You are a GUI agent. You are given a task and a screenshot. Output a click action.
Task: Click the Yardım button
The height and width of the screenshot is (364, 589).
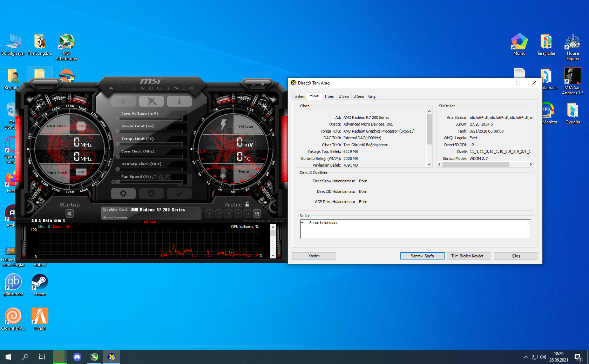click(314, 256)
